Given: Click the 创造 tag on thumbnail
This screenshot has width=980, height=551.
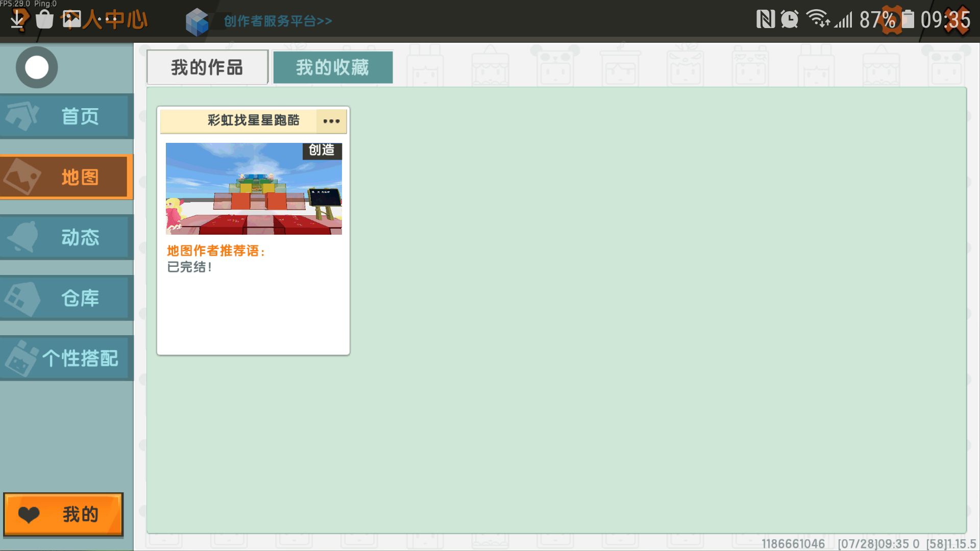Looking at the screenshot, I should pos(322,150).
